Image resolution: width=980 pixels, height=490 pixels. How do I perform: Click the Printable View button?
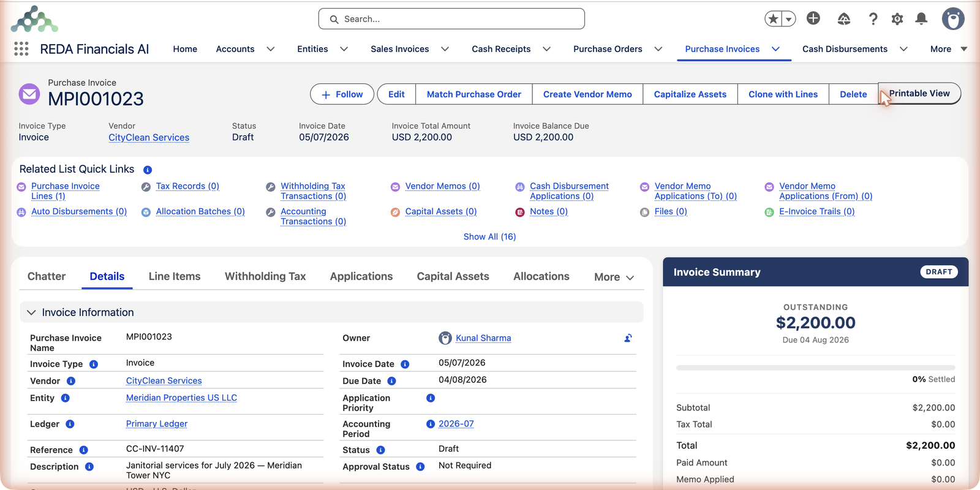[x=919, y=94]
